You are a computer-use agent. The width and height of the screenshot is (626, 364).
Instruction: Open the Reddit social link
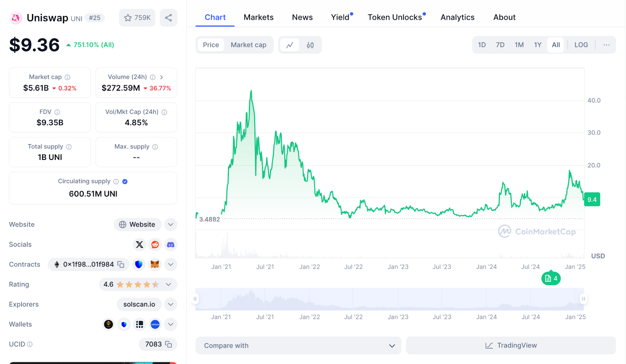155,245
